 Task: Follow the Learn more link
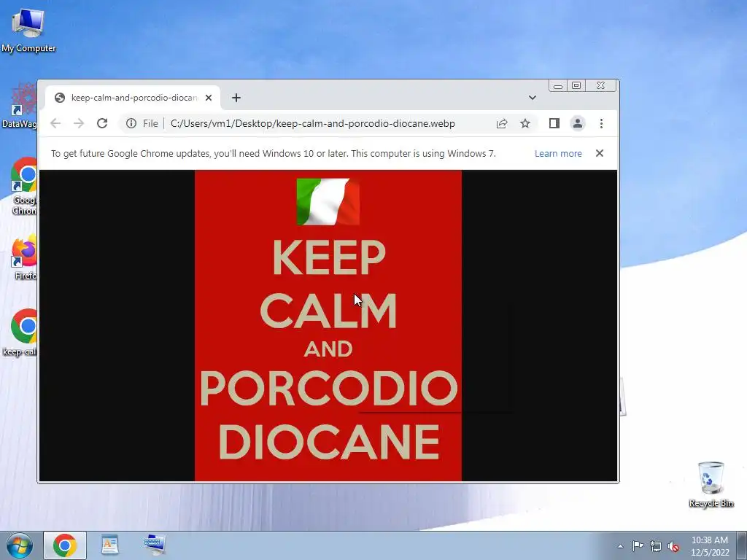click(558, 153)
